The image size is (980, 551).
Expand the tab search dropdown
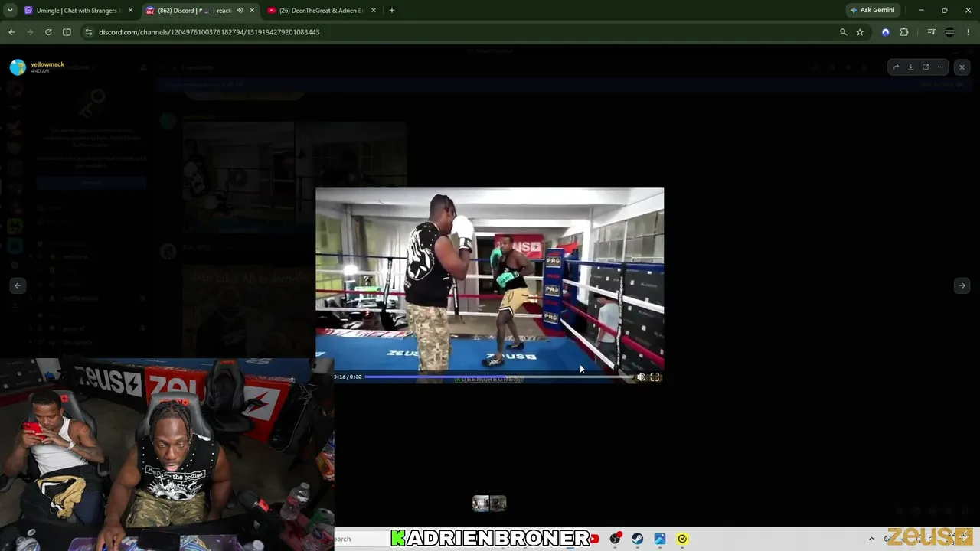click(x=10, y=11)
